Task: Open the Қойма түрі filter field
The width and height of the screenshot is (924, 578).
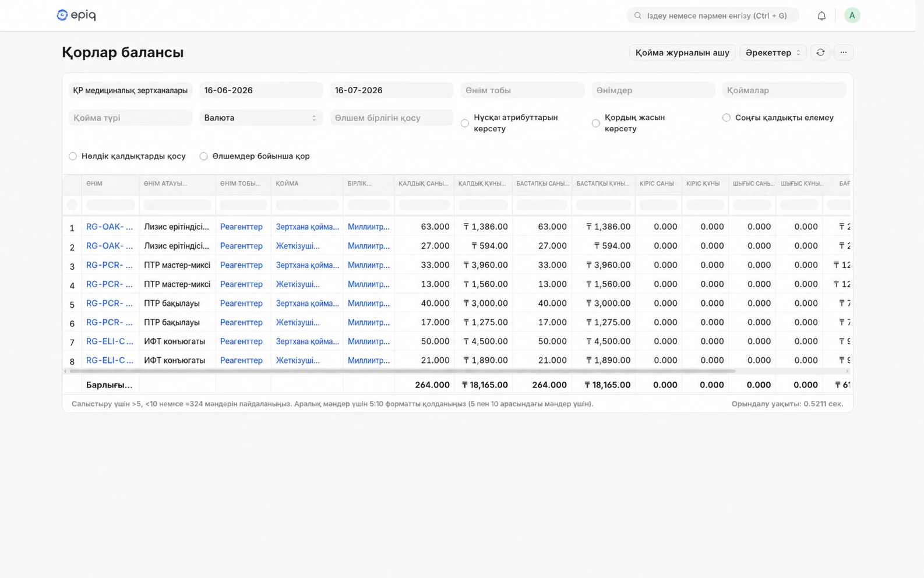Action: click(131, 118)
